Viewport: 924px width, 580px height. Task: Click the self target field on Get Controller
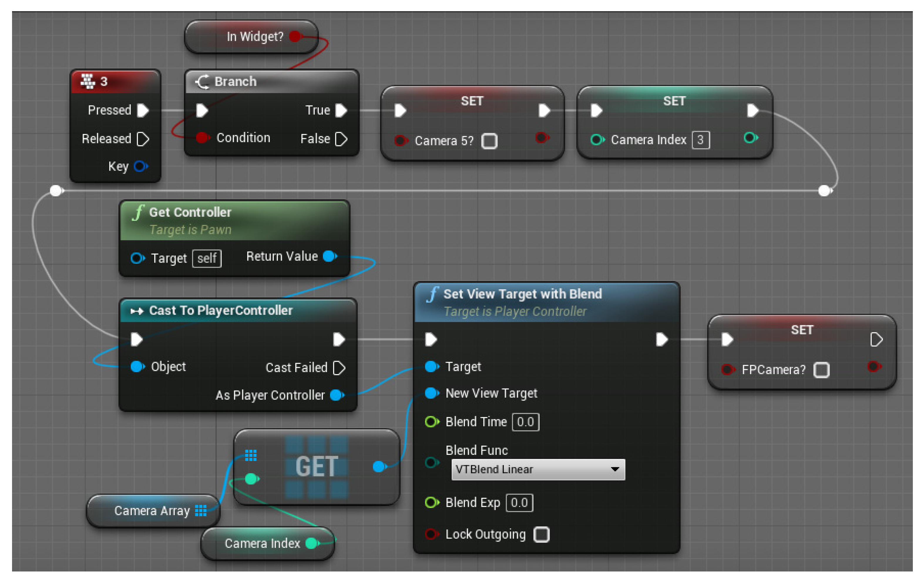pyautogui.click(x=206, y=258)
